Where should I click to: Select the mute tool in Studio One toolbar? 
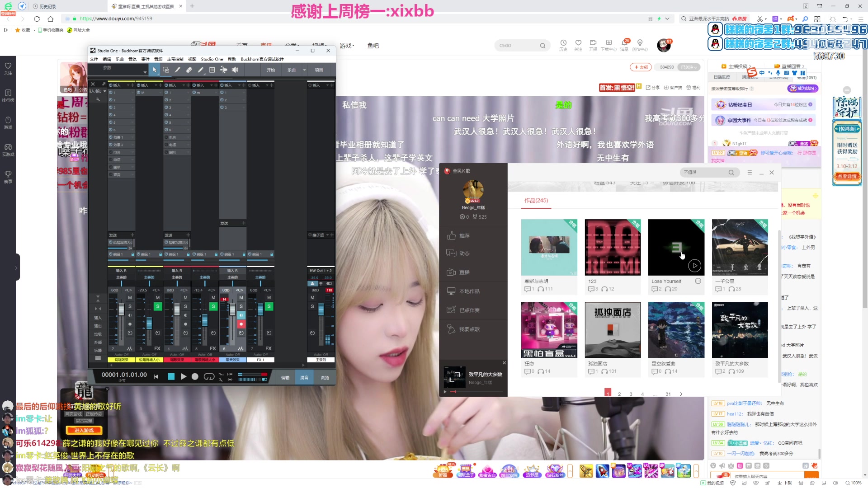(212, 70)
